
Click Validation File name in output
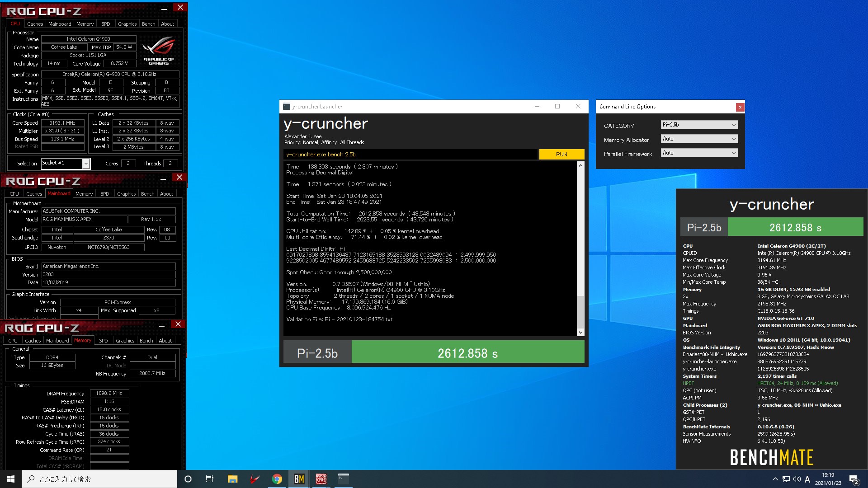point(359,319)
